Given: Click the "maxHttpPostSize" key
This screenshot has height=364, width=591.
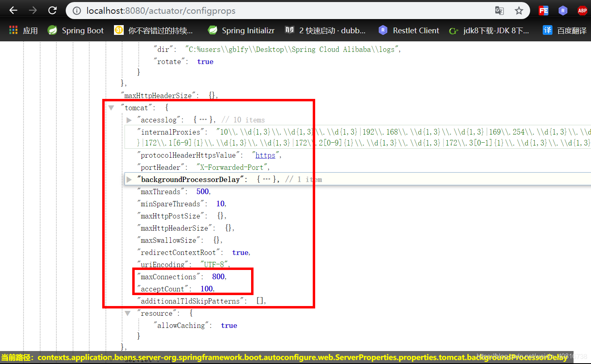Looking at the screenshot, I should point(170,216).
